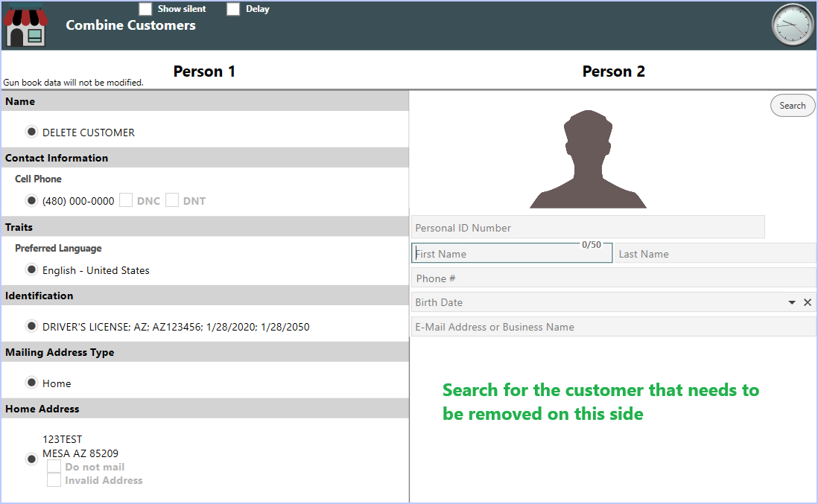Select the DELETE CUSTOMER radio button

31,132
